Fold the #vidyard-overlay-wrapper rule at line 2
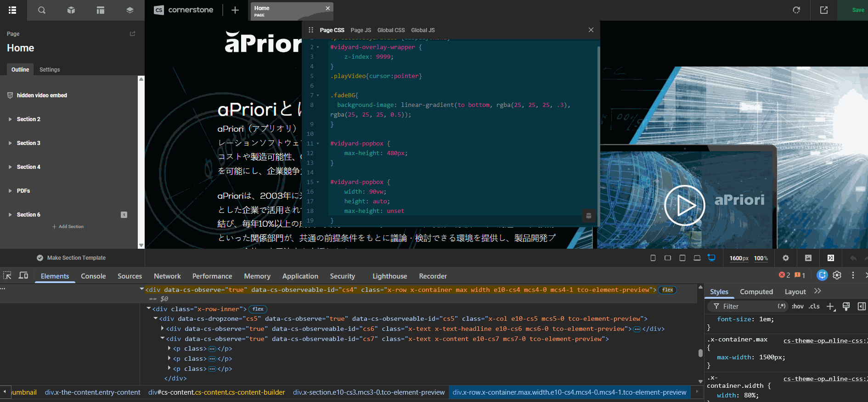This screenshot has width=868, height=402. pyautogui.click(x=318, y=47)
